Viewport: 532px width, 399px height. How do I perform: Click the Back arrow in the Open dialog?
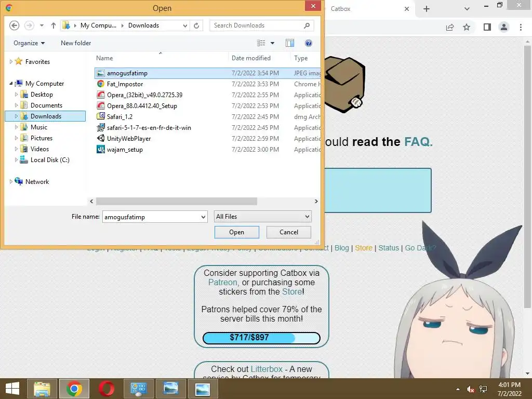pos(14,25)
